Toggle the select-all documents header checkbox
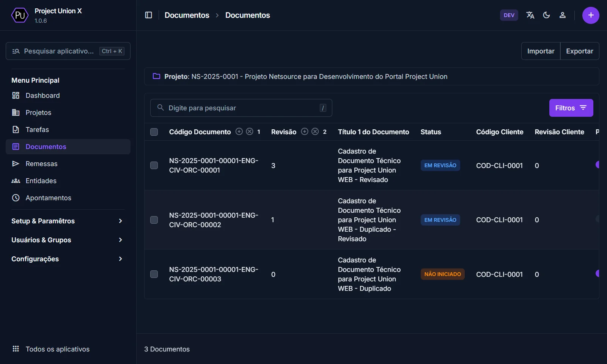This screenshot has width=607, height=364. tap(154, 132)
